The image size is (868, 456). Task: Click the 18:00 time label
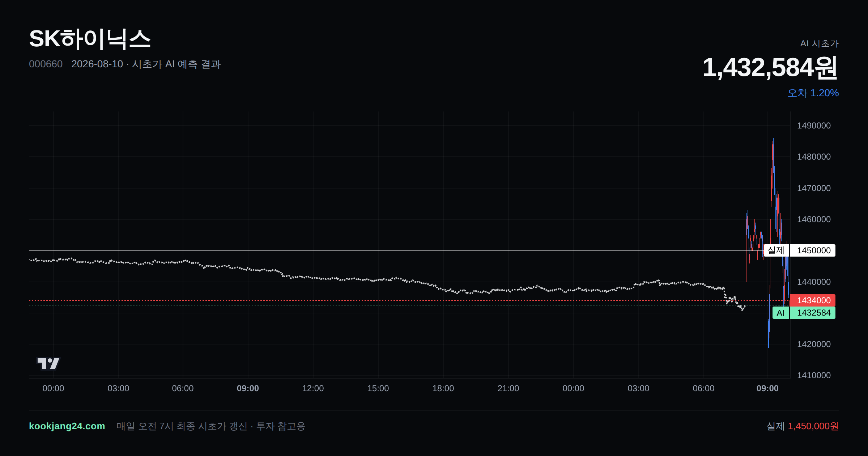tap(443, 388)
